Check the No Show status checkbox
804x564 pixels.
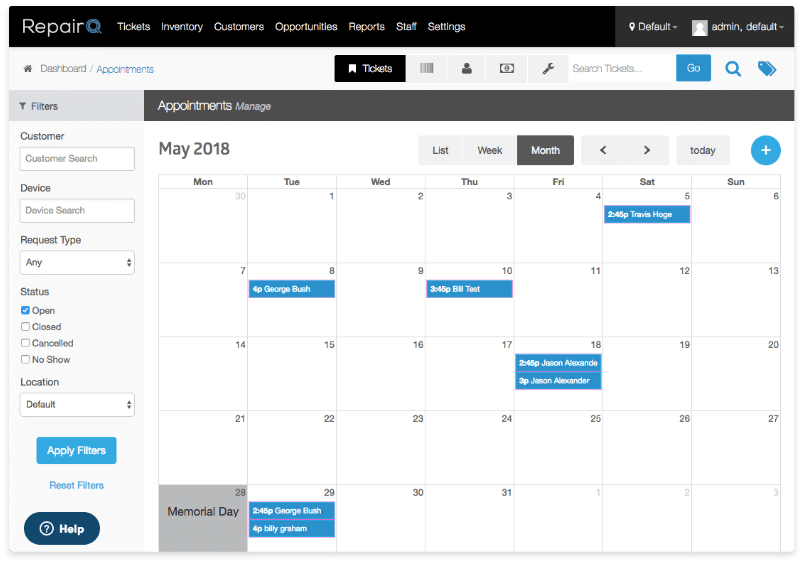point(26,360)
